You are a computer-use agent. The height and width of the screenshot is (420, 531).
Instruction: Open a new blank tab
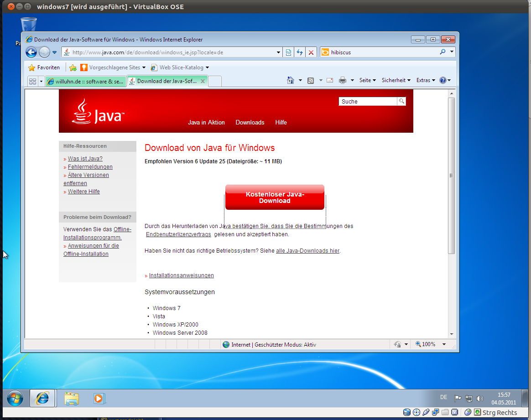tap(215, 81)
